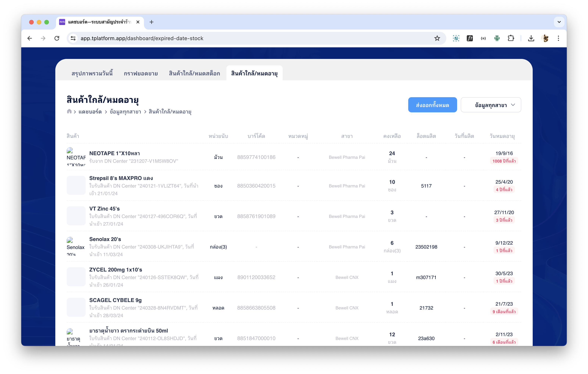This screenshot has width=588, height=374.
Task: Open the profile avatar in toolbar
Action: pos(545,38)
